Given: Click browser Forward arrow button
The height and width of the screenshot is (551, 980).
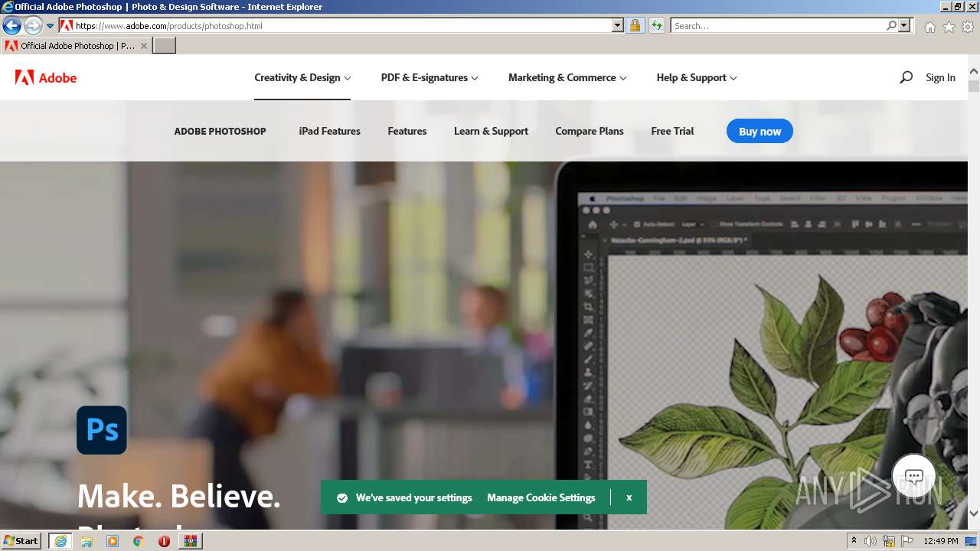Looking at the screenshot, I should (x=32, y=26).
